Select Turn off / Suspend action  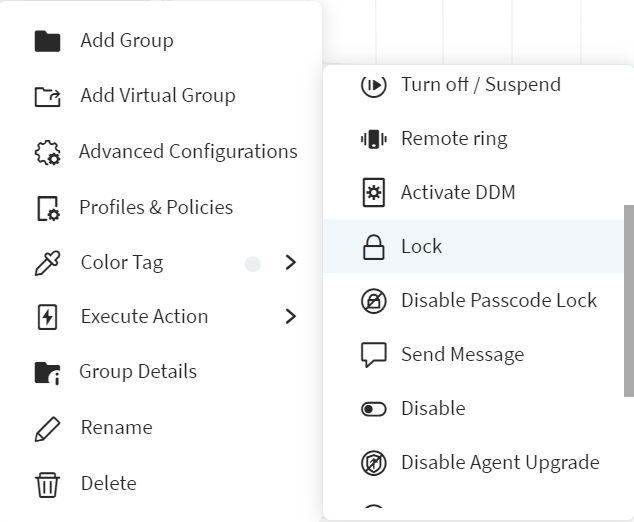[480, 85]
